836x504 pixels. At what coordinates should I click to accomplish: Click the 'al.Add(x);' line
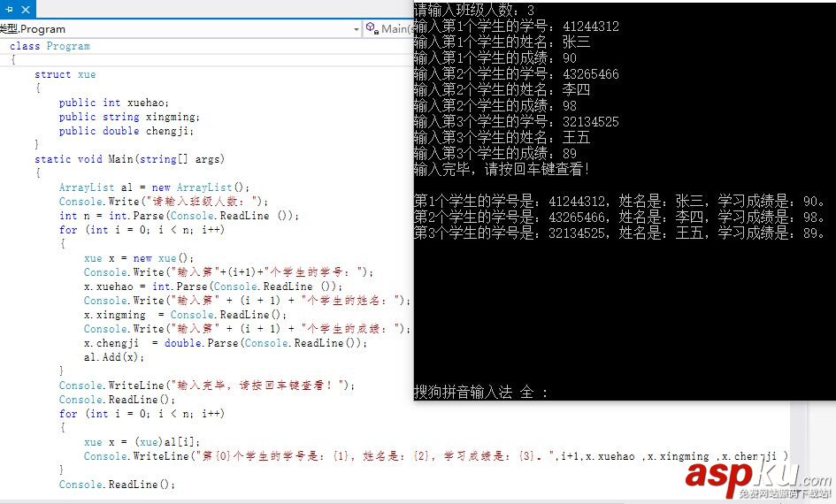[x=114, y=357]
